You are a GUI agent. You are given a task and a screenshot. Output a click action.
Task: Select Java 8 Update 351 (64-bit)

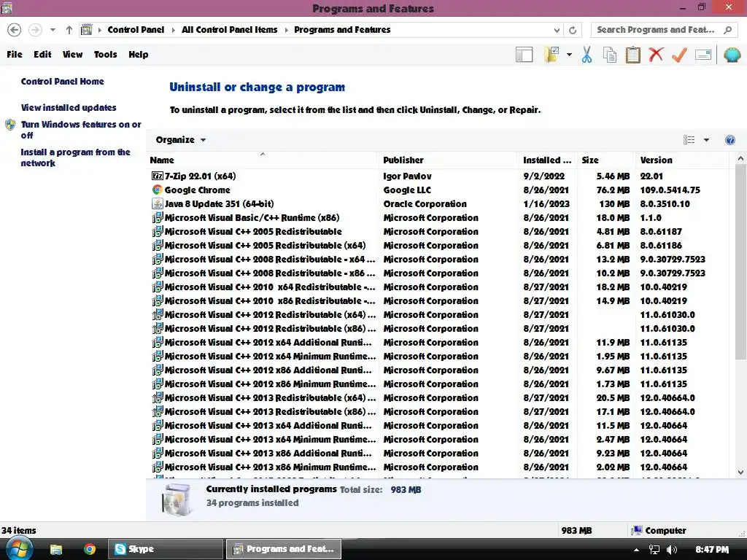(438, 204)
